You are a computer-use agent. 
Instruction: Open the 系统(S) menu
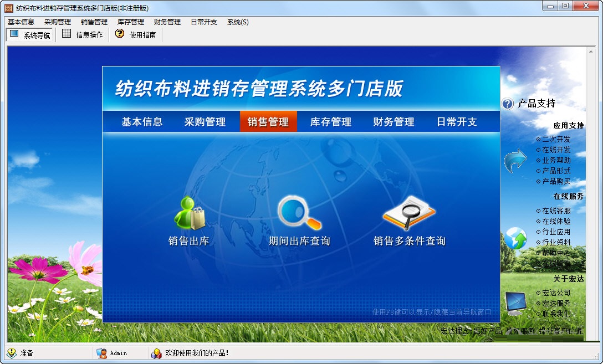pyautogui.click(x=238, y=22)
